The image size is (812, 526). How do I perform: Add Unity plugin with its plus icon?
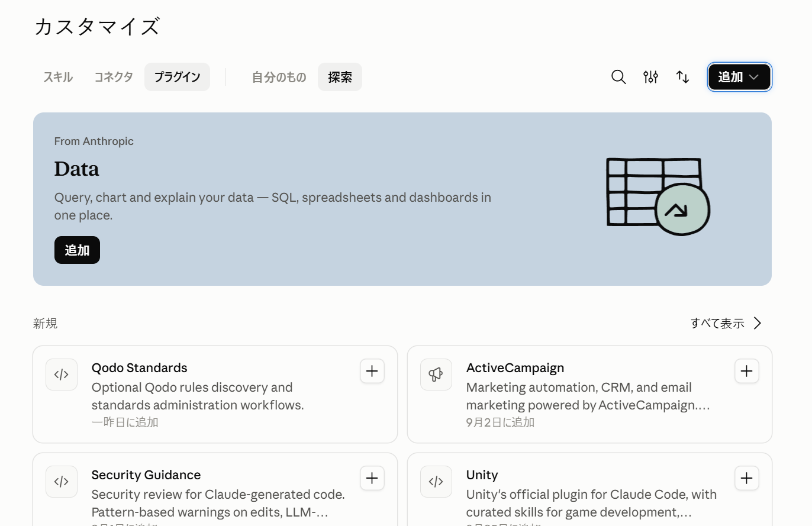(x=747, y=478)
